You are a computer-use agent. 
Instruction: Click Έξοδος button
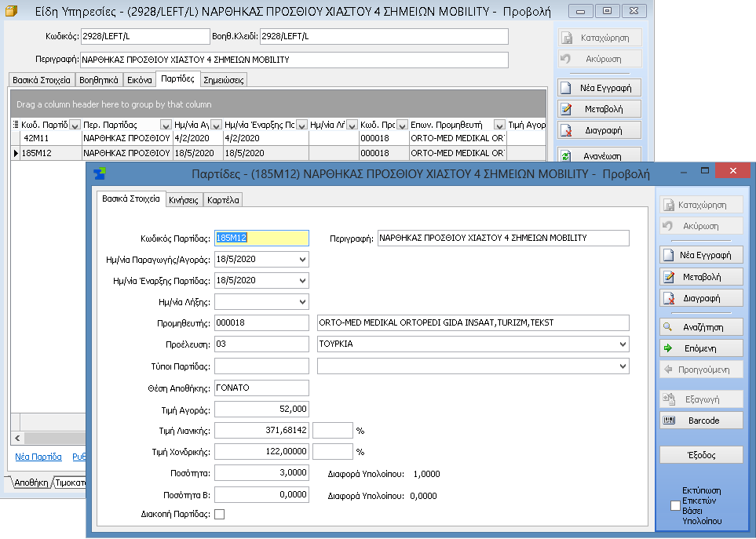click(x=701, y=455)
